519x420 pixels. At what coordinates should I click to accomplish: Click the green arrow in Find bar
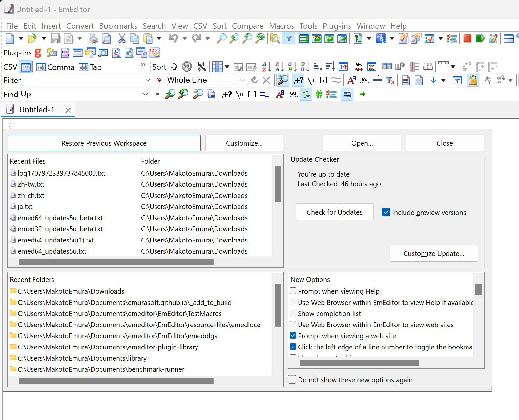tap(362, 94)
